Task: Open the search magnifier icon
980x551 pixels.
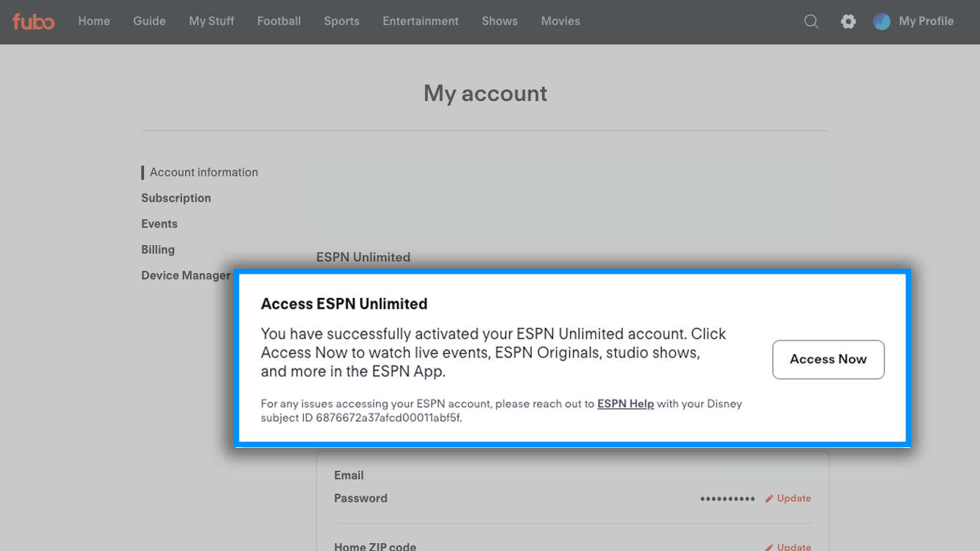Action: pos(811,21)
